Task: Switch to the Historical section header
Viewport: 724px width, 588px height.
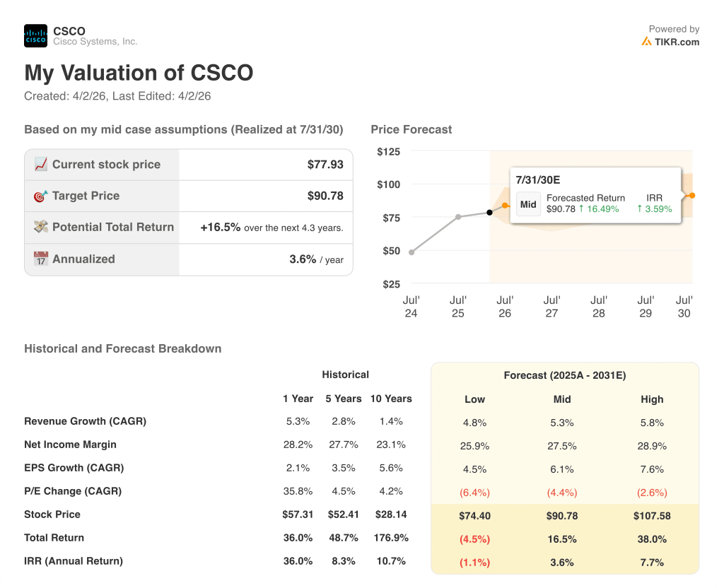Action: [x=346, y=375]
